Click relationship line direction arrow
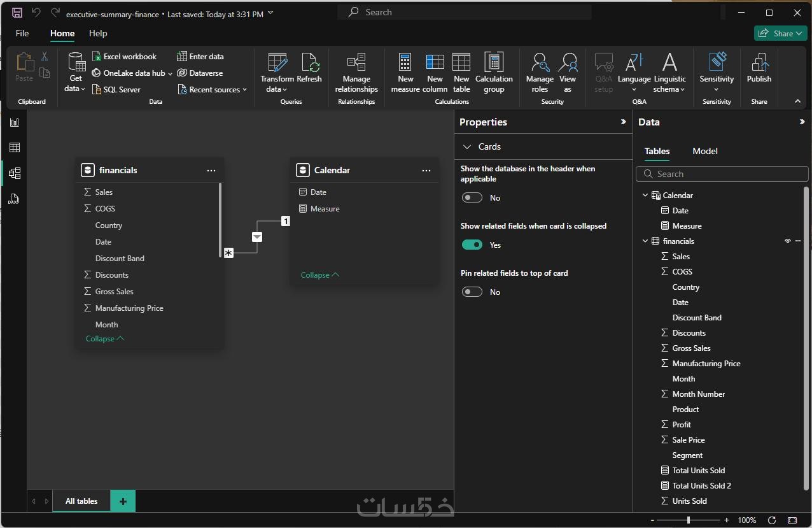This screenshot has height=528, width=812. 257,237
